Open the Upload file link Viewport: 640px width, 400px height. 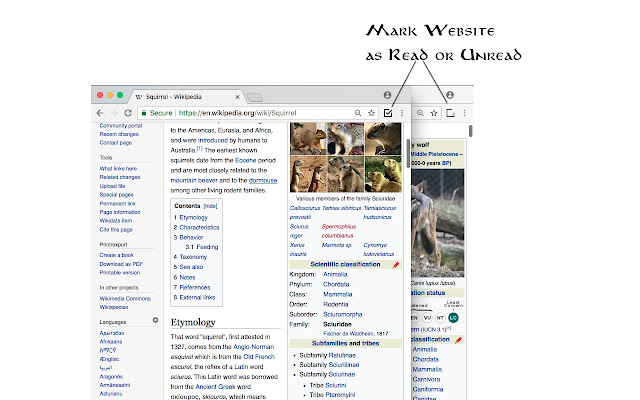[112, 186]
